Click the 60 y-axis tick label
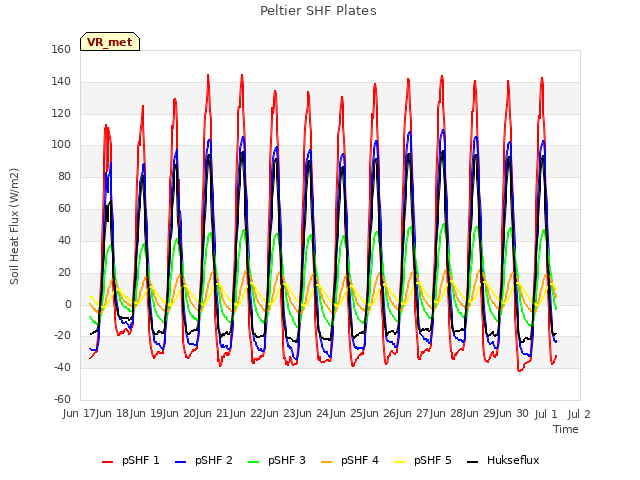This screenshot has width=640, height=480. click(64, 208)
